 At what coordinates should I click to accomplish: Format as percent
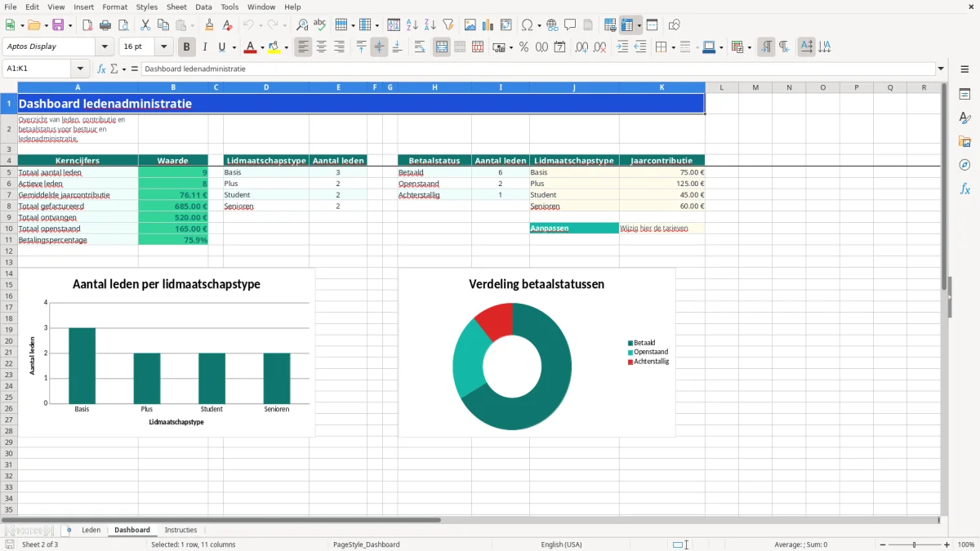point(524,47)
